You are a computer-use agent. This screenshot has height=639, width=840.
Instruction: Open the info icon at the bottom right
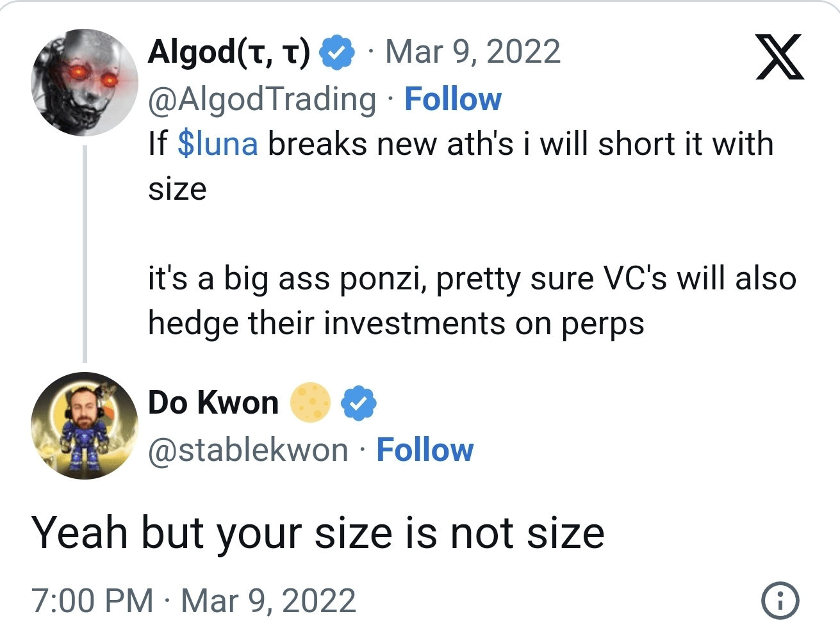pos(779,601)
